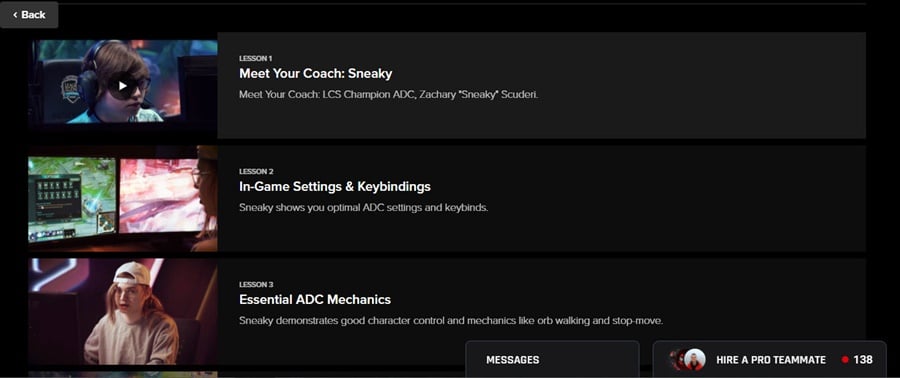Image resolution: width=900 pixels, height=378 pixels.
Task: Click the Lesson 1 label
Action: (255, 59)
